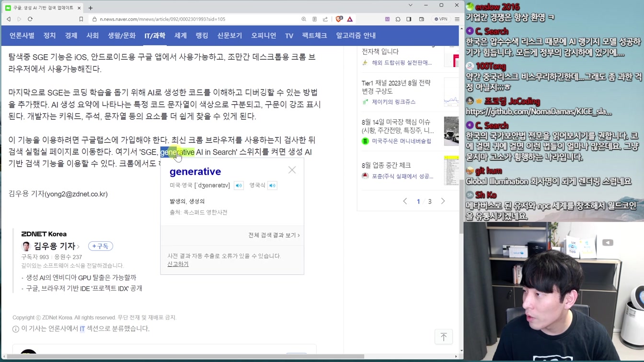The width and height of the screenshot is (644, 362).
Task: Click the 신고하기 link in dictionary popup
Action: tap(178, 264)
